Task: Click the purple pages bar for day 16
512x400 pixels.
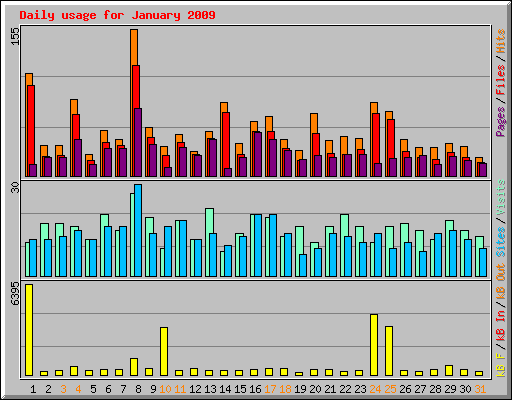Action: click(x=258, y=154)
